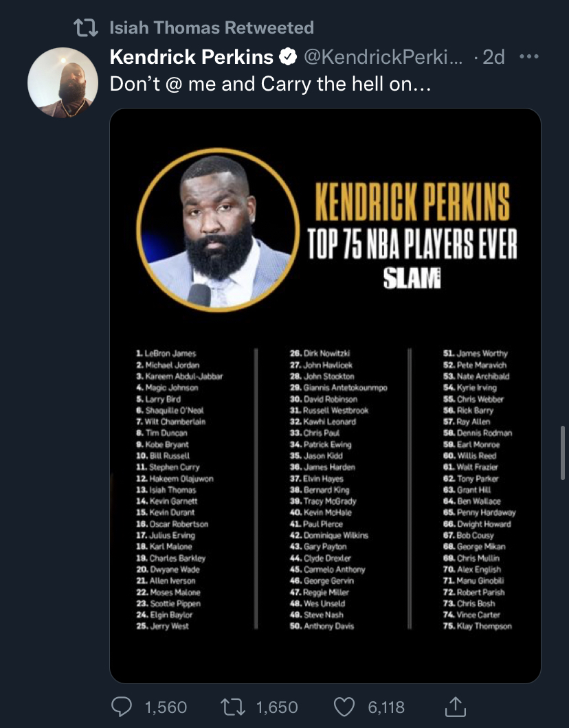Open the Top 75 NBA Players image

pyautogui.click(x=325, y=481)
